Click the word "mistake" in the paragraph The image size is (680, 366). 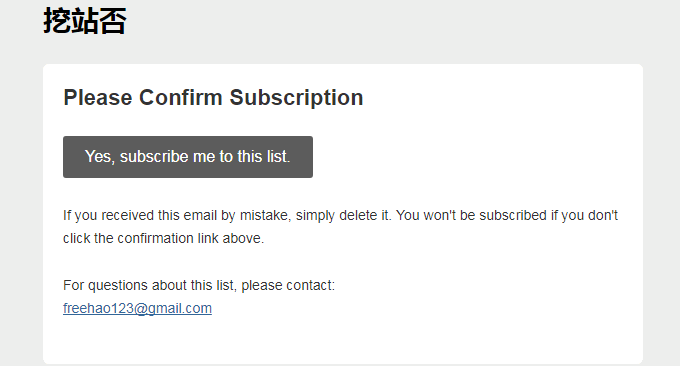pyautogui.click(x=265, y=216)
